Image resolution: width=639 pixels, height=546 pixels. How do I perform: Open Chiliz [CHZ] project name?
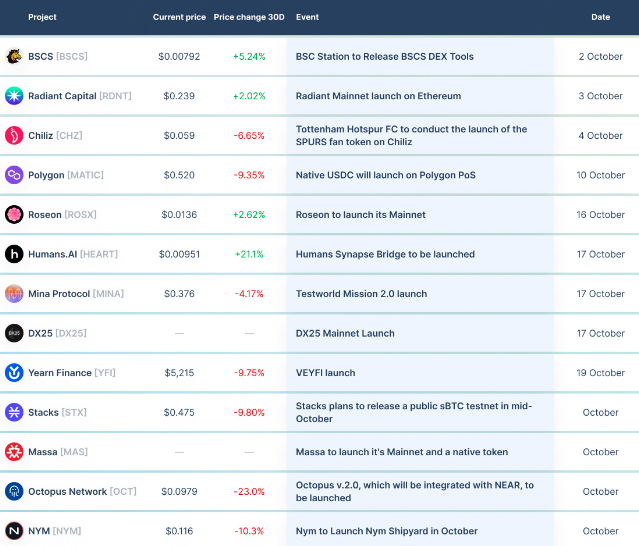tap(55, 135)
